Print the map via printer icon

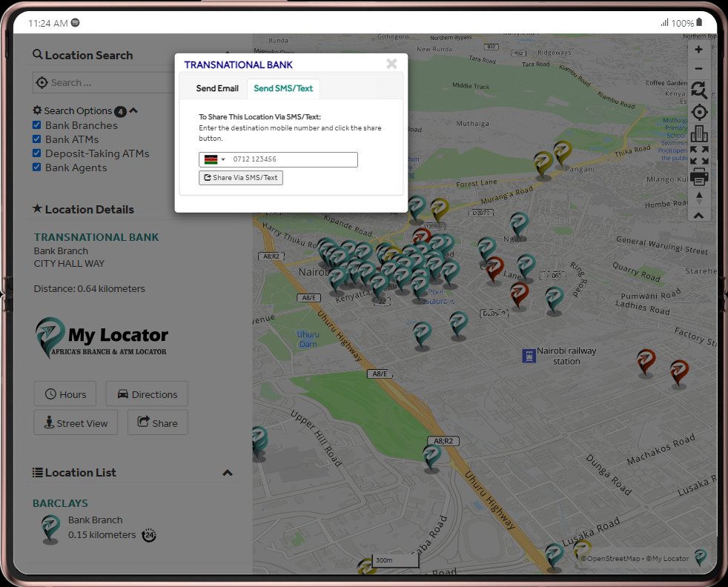point(699,176)
